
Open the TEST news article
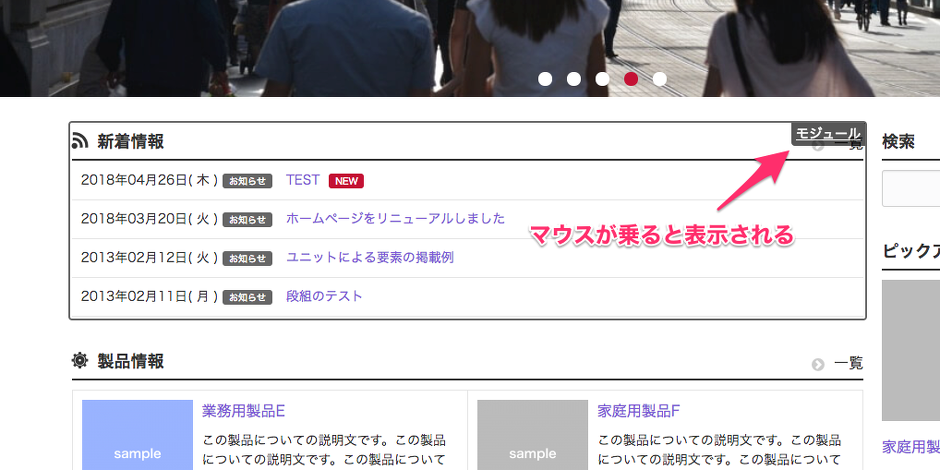tap(302, 180)
